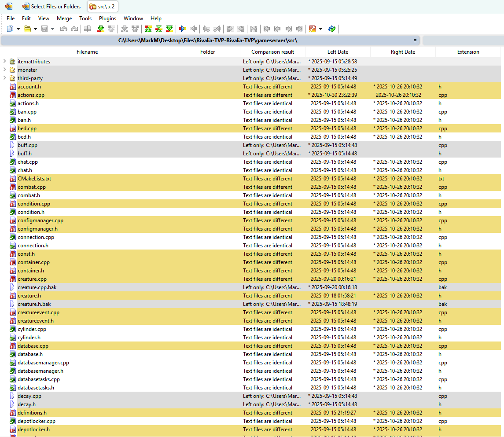Open the Window menu
This screenshot has height=437, width=504.
[133, 18]
